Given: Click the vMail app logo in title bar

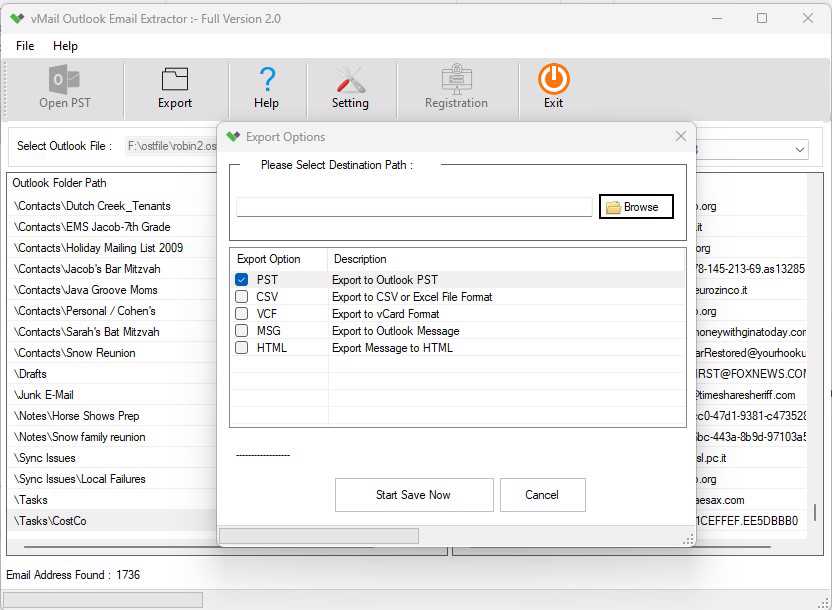Looking at the screenshot, I should pyautogui.click(x=17, y=19).
